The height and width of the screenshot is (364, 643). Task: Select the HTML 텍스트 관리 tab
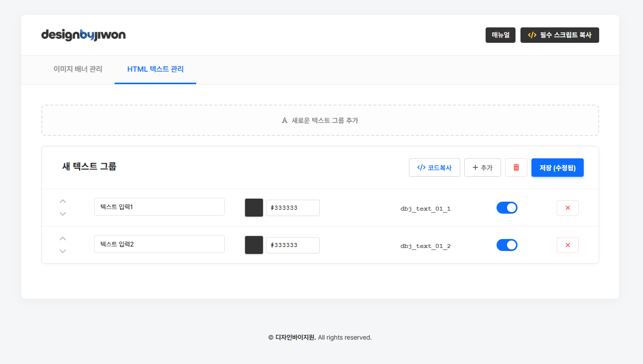(155, 69)
